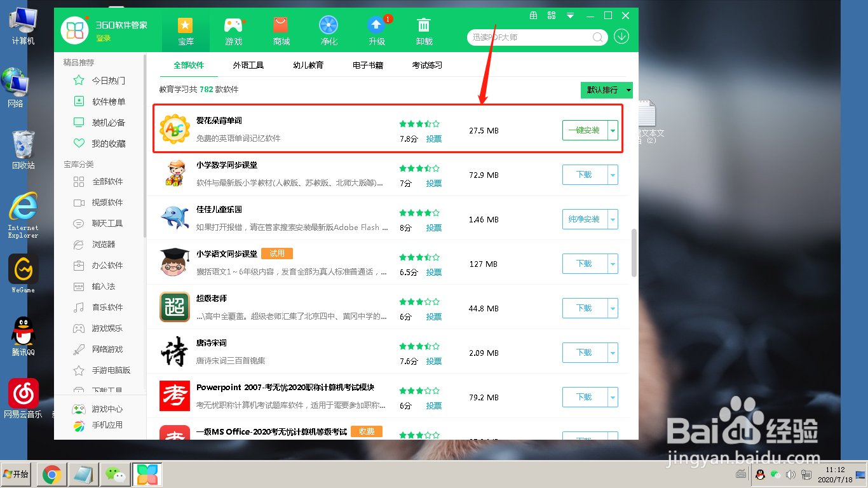Click the 360软件管家 logo icon
The image size is (868, 488).
tap(75, 30)
